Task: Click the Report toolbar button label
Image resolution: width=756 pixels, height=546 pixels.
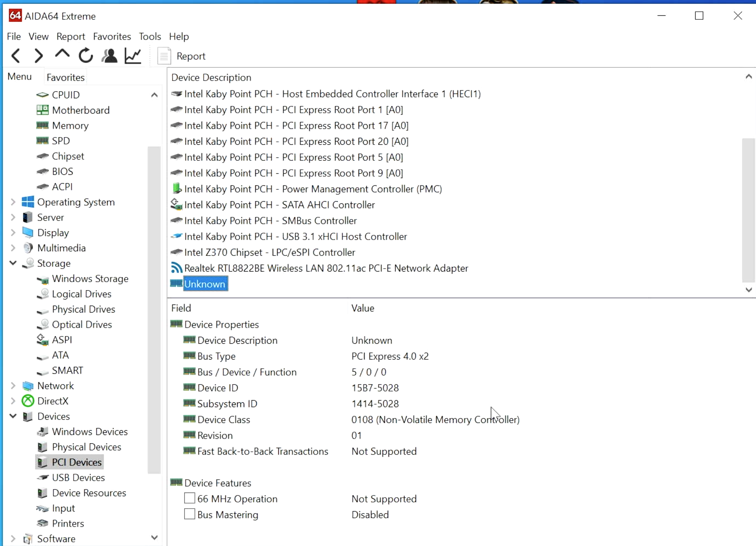Action: (191, 56)
